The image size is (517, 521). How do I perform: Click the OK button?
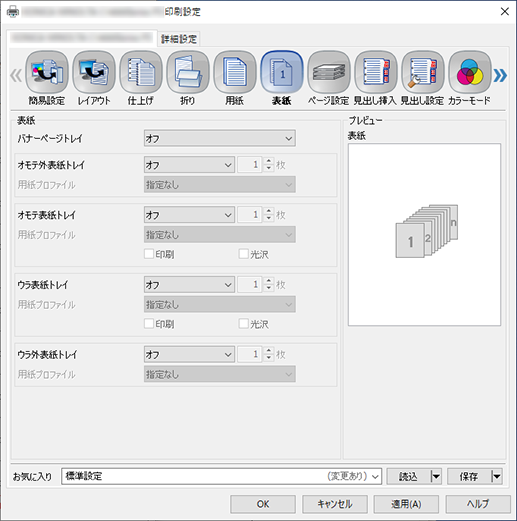click(263, 504)
